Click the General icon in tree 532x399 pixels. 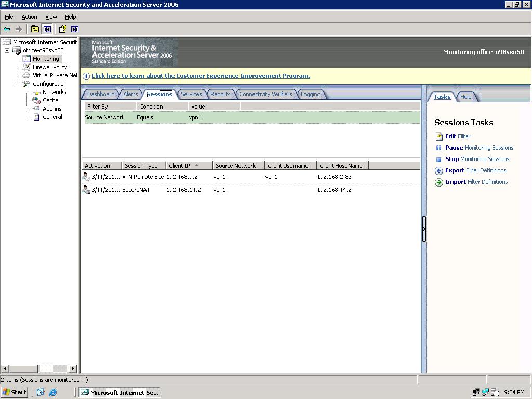pos(36,117)
